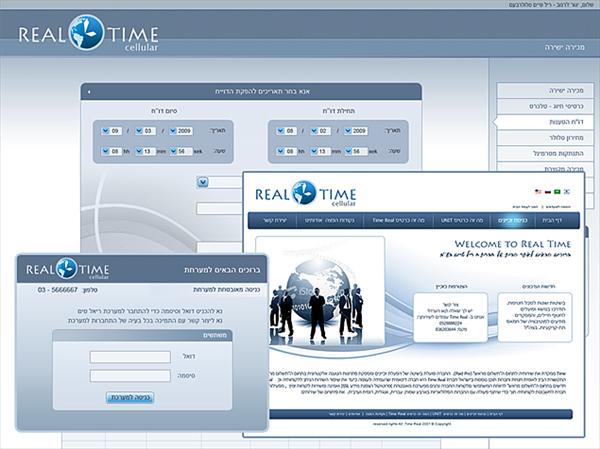Click the Real Time logo in the login window
This screenshot has width=600, height=449.
[x=67, y=269]
